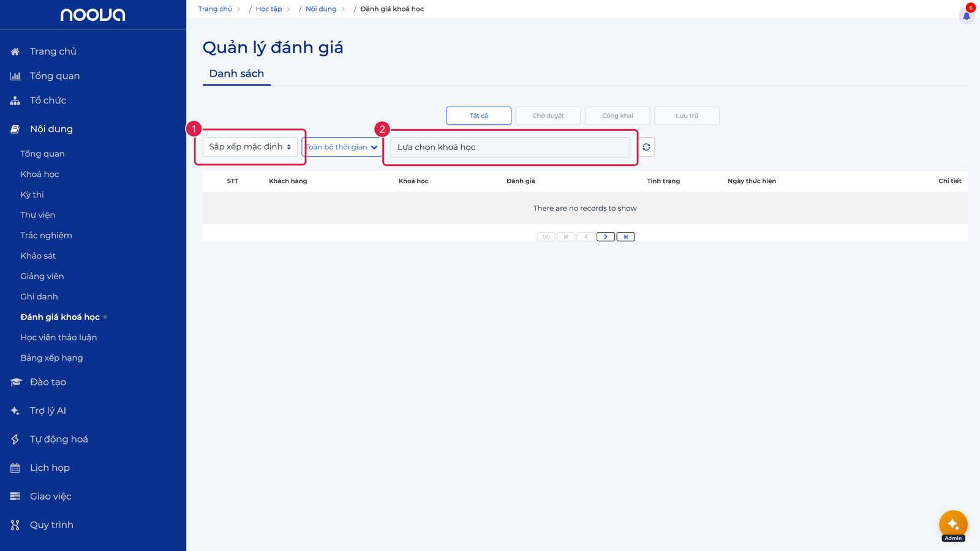Click the Ngày thực hiện column header
The width and height of the screenshot is (980, 551).
coord(752,181)
